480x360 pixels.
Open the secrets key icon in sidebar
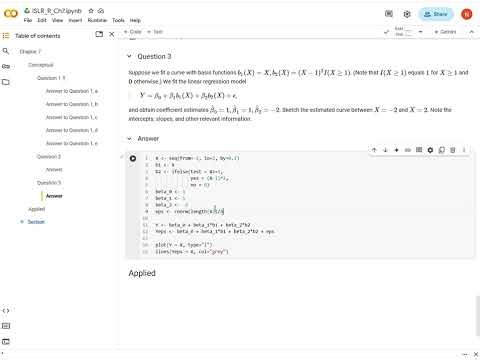pos(6,66)
